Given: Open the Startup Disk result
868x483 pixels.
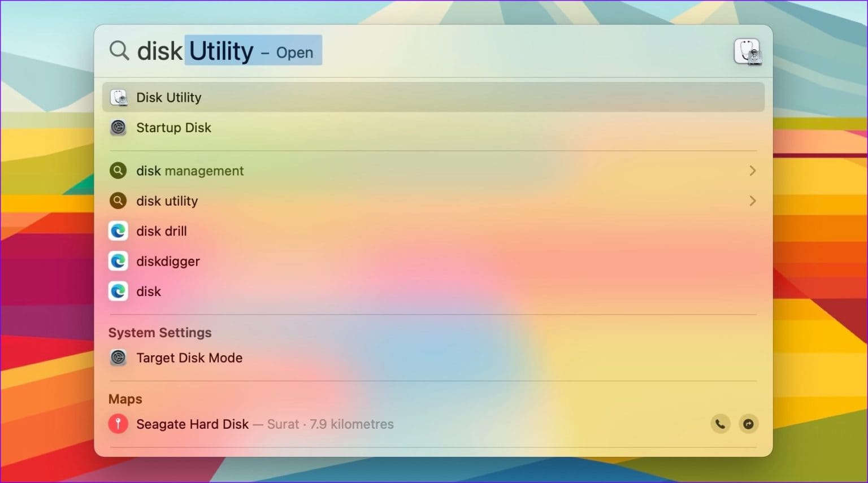Looking at the screenshot, I should 433,128.
